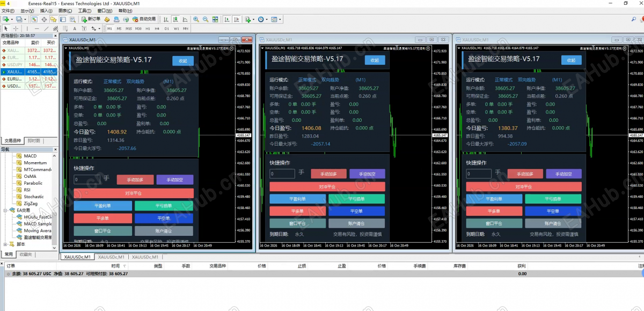Open the 收藏夹 tab in Navigator
644x311 pixels.
click(26, 254)
